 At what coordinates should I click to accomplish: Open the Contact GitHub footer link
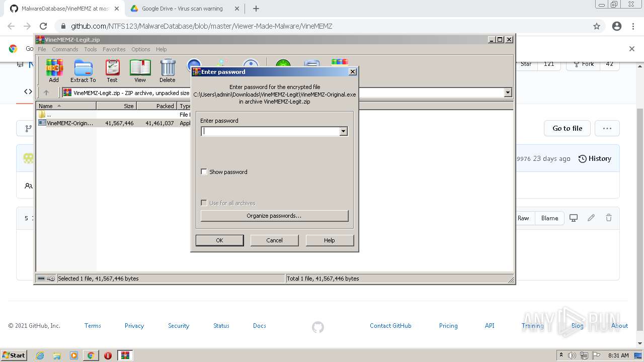tap(390, 326)
